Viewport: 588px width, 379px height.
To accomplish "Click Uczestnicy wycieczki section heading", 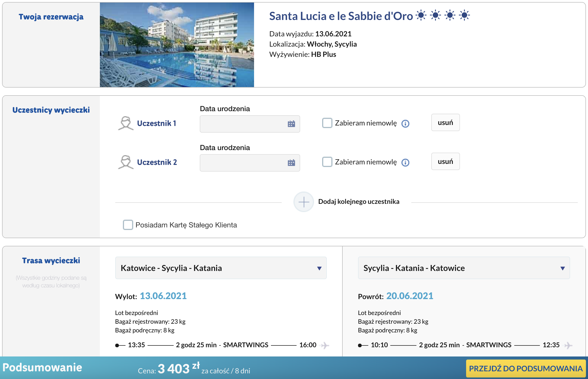I will [51, 110].
